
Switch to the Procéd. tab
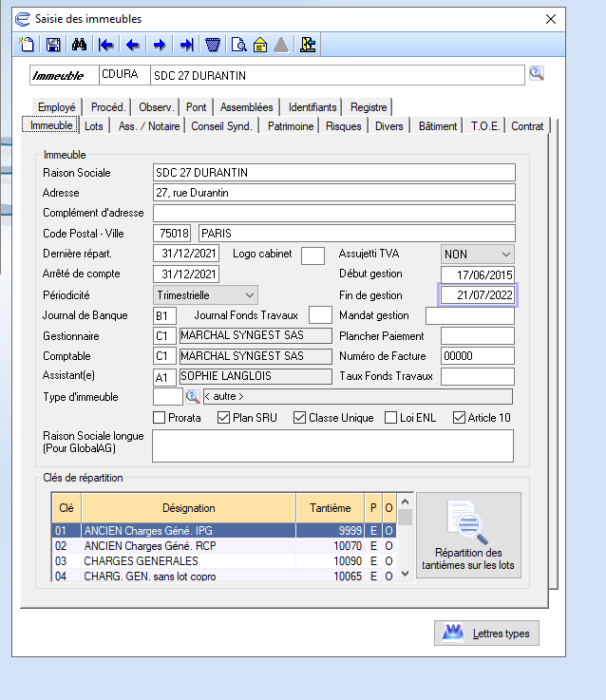pos(108,107)
